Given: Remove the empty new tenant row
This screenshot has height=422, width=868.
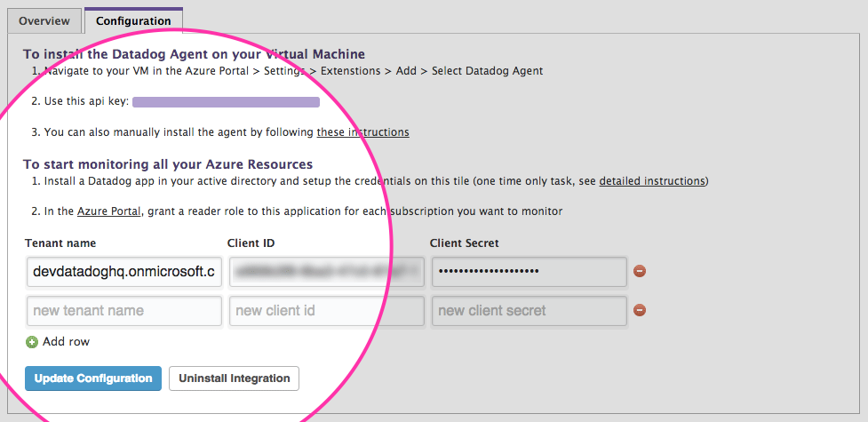Looking at the screenshot, I should point(640,311).
